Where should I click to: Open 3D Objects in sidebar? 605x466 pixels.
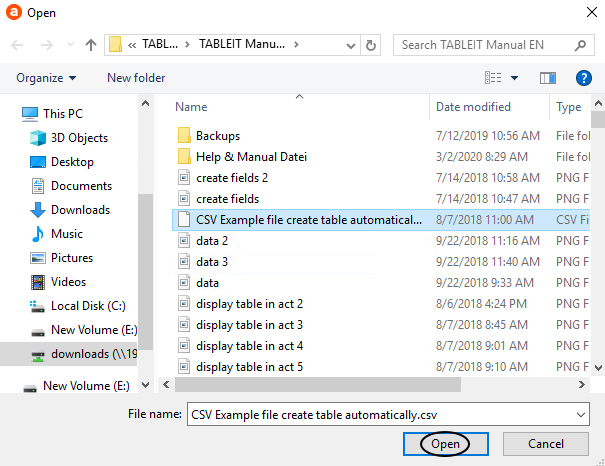pos(69,138)
